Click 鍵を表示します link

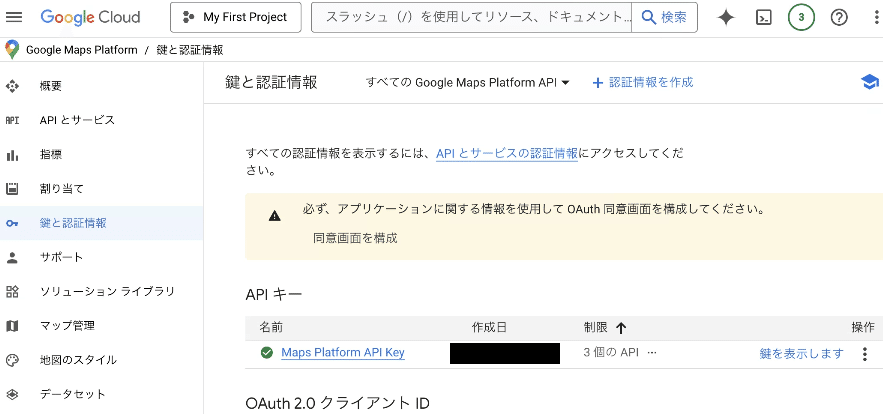coord(801,353)
